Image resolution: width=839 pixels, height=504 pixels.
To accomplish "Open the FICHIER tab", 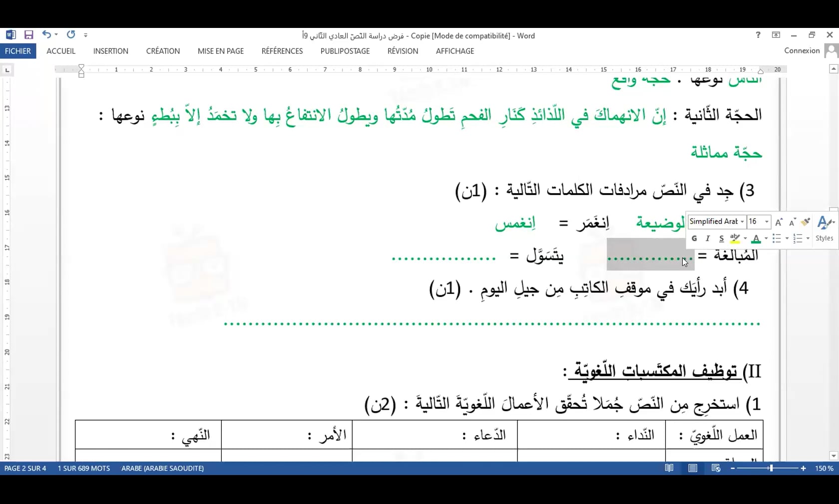I will (x=18, y=51).
